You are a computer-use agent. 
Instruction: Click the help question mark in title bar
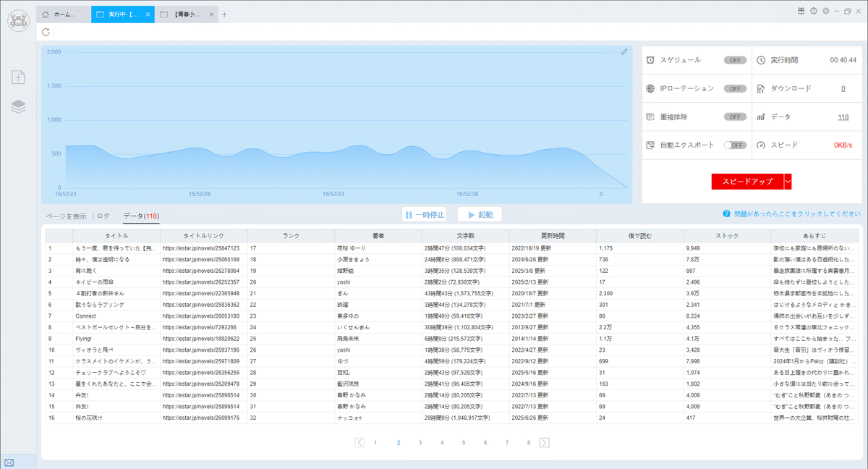(x=814, y=11)
